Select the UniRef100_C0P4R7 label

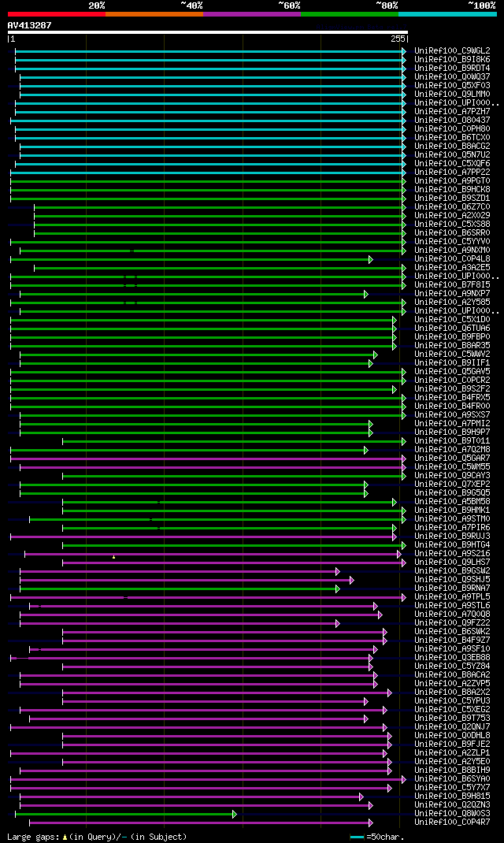pyautogui.click(x=452, y=822)
